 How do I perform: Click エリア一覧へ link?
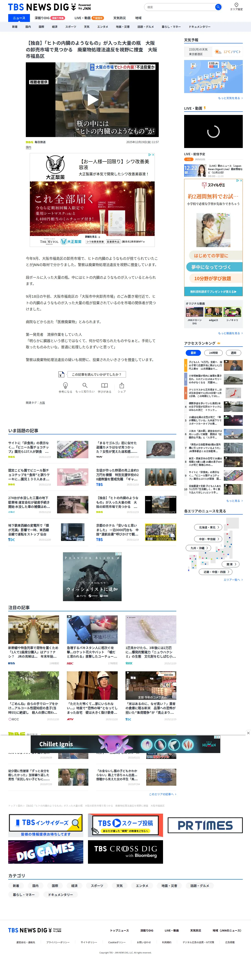[233, 580]
